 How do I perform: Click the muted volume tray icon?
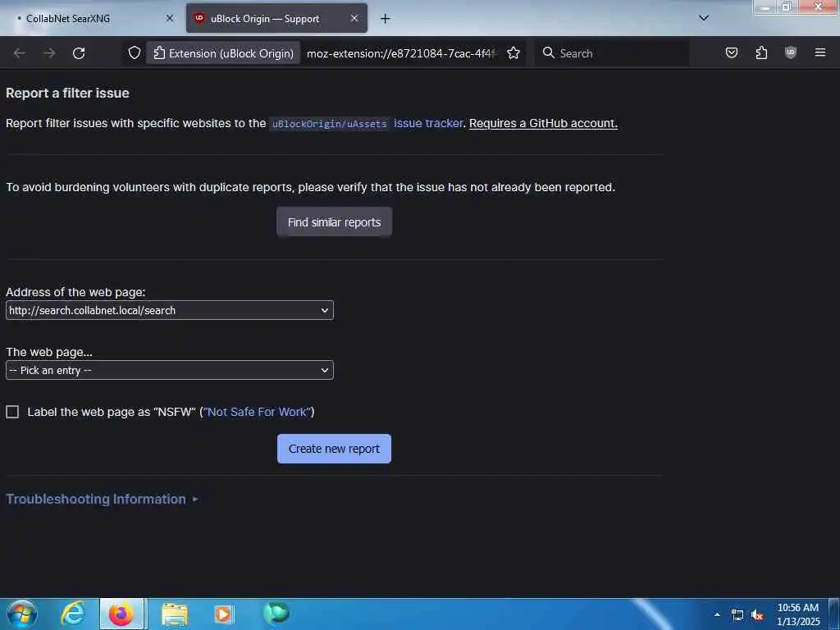point(757,615)
